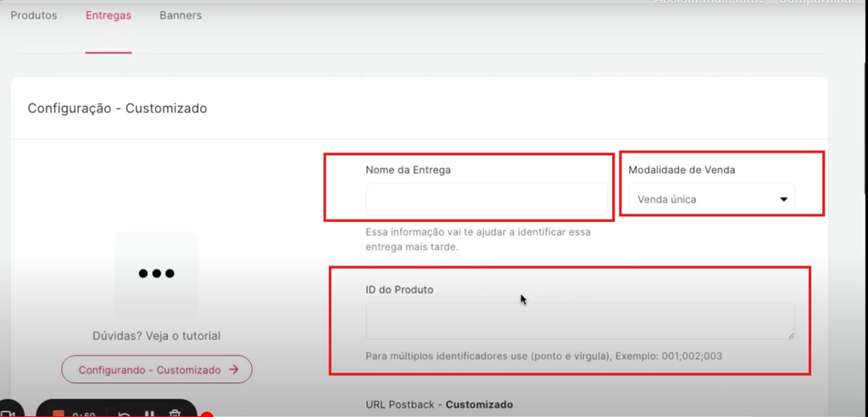Click the Nome da Entrega text field
868x417 pixels.
click(486, 200)
